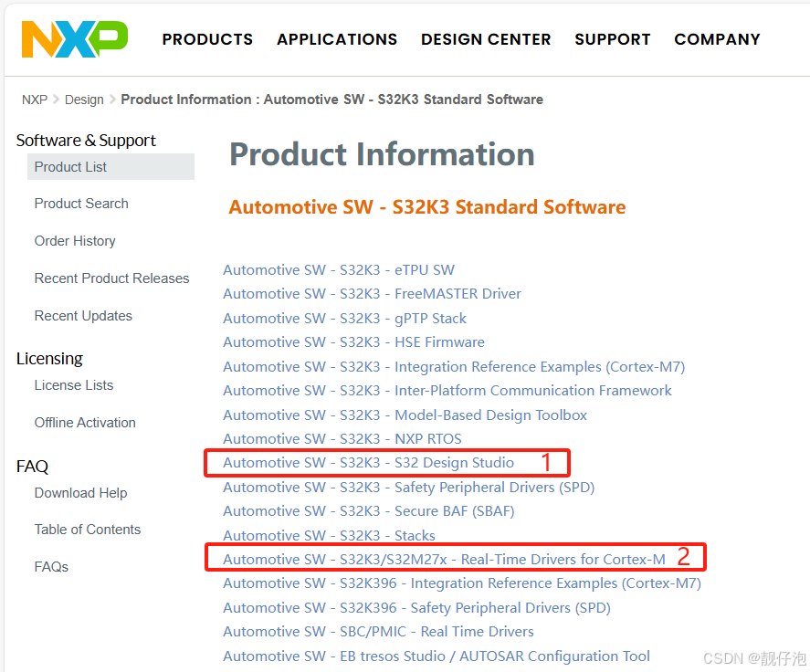Open Inter-Platform Communication Framework link

[x=447, y=391]
